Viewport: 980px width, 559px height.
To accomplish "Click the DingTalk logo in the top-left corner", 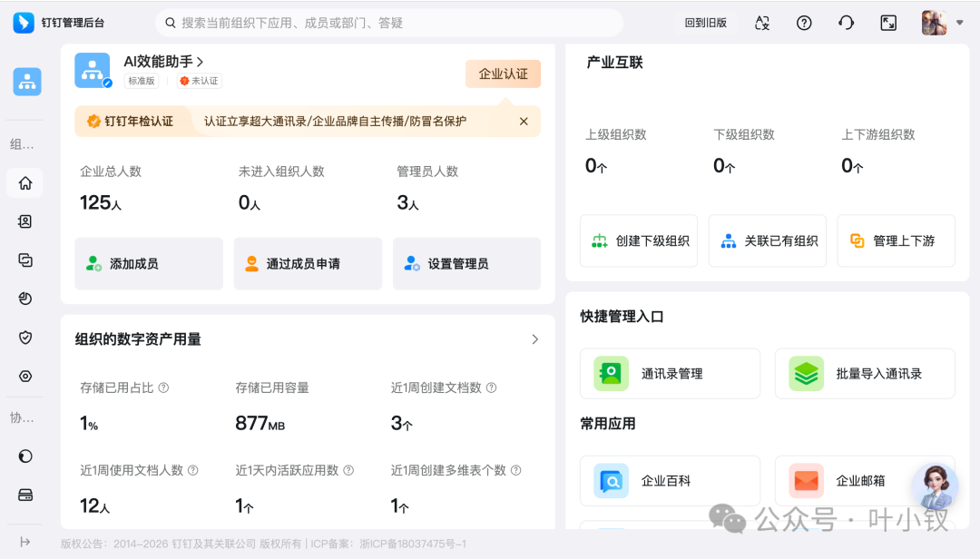I will click(24, 23).
